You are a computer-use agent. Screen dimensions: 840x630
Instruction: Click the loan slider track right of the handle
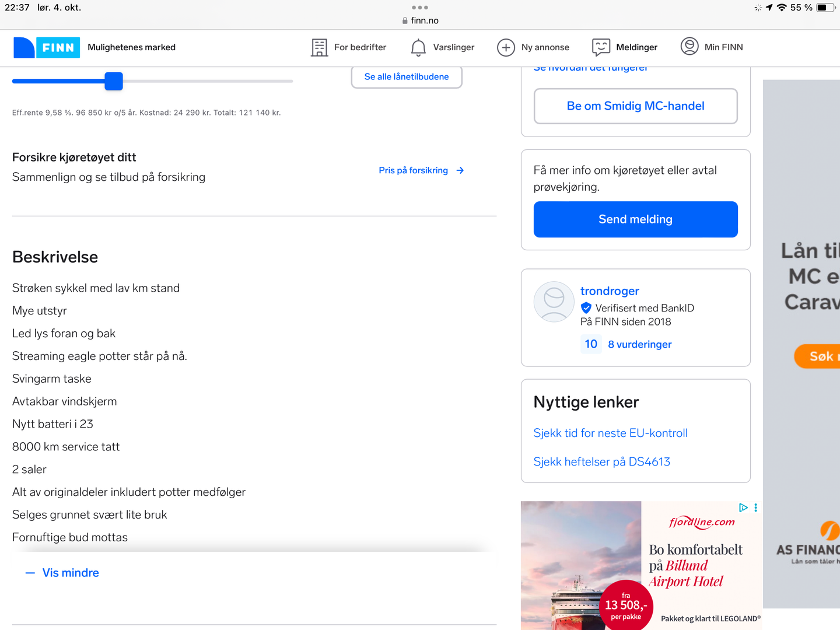pos(208,81)
